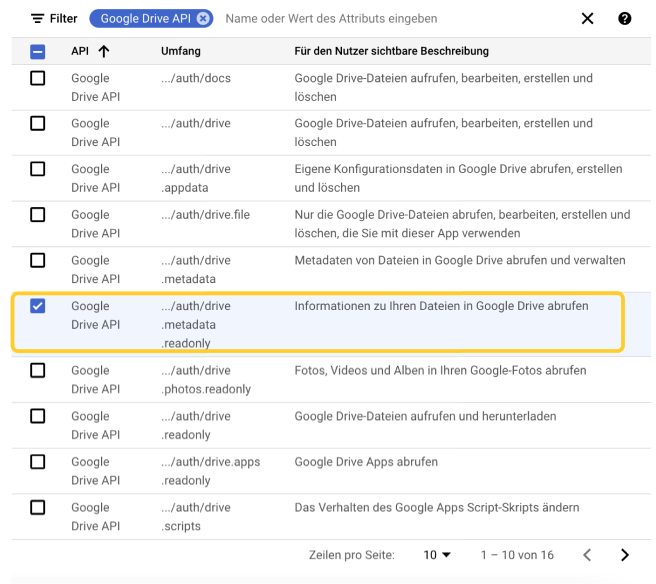Screen dimensions: 656x584
Task: Click the Filter list icon
Action: [37, 19]
